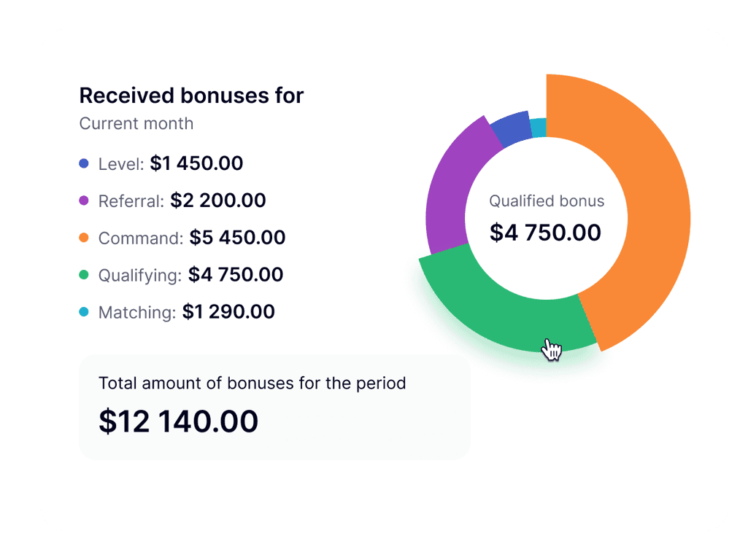Click the Received bonuses for heading

click(x=191, y=96)
